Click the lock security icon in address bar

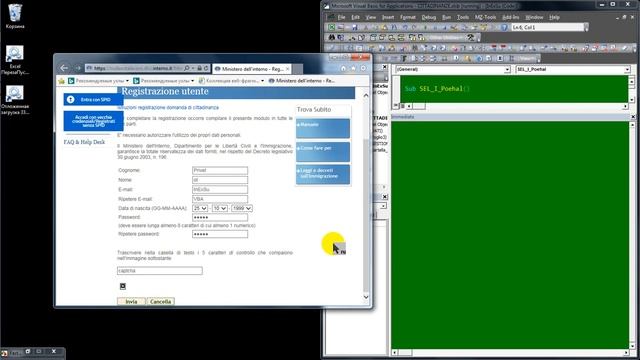click(199, 68)
